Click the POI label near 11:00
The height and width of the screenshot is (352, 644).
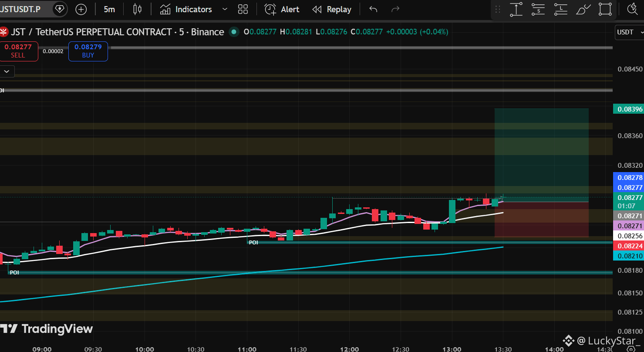(253, 242)
